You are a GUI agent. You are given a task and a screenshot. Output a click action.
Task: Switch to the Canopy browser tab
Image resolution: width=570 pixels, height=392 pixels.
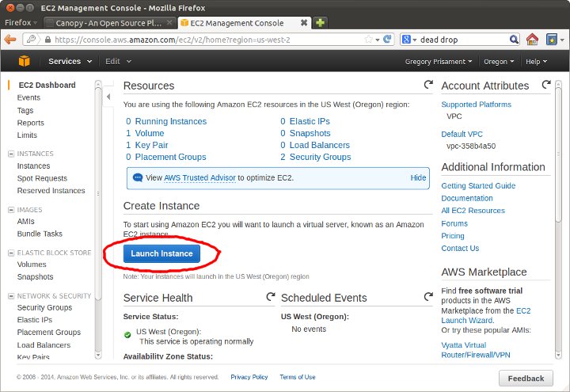click(108, 23)
